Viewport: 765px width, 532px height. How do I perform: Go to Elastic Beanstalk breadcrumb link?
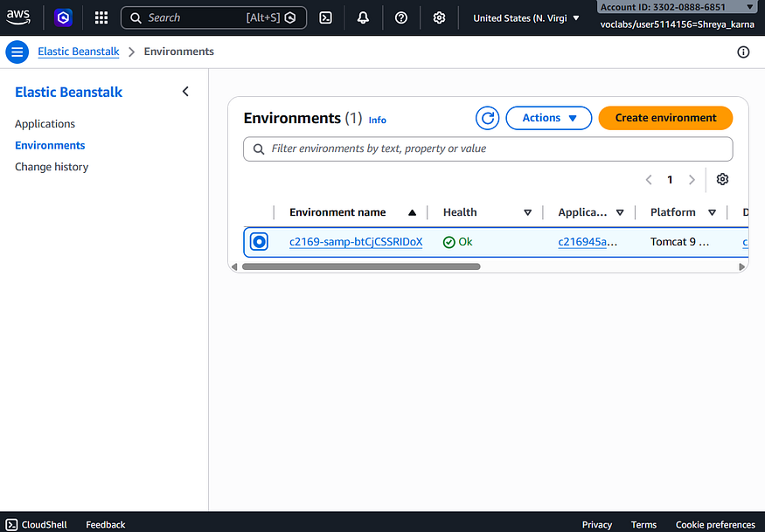click(x=79, y=52)
